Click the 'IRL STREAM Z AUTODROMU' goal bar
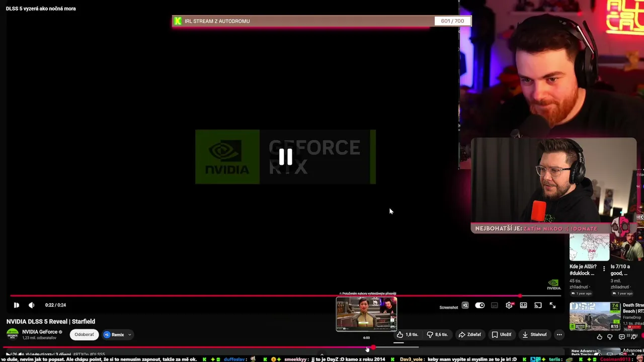Image resolution: width=644 pixels, height=362 pixels. 321,21
